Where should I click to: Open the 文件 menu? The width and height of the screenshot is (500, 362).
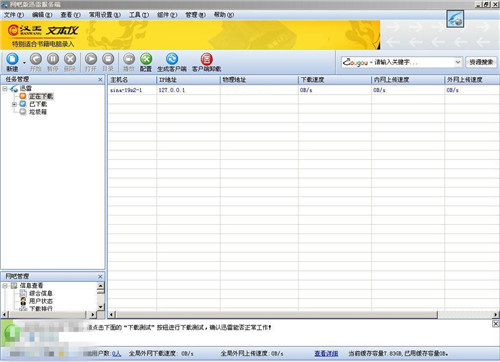13,15
